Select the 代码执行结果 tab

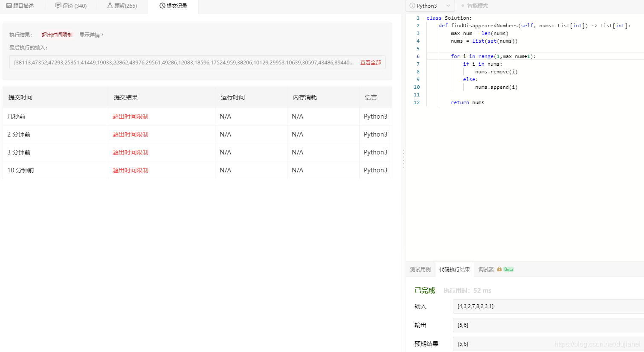pos(455,270)
